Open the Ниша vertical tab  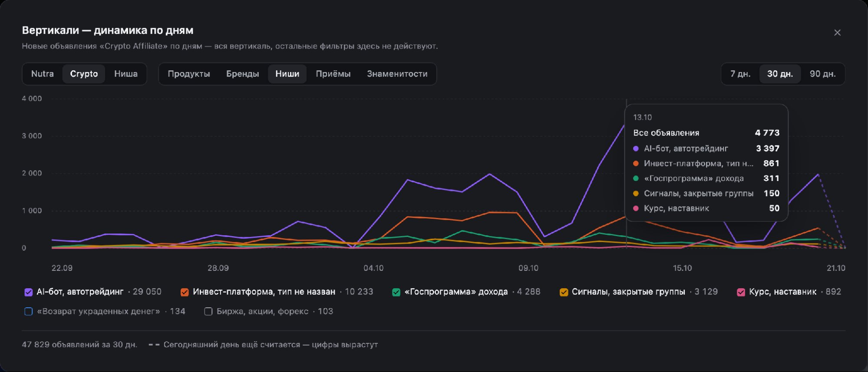tap(126, 74)
